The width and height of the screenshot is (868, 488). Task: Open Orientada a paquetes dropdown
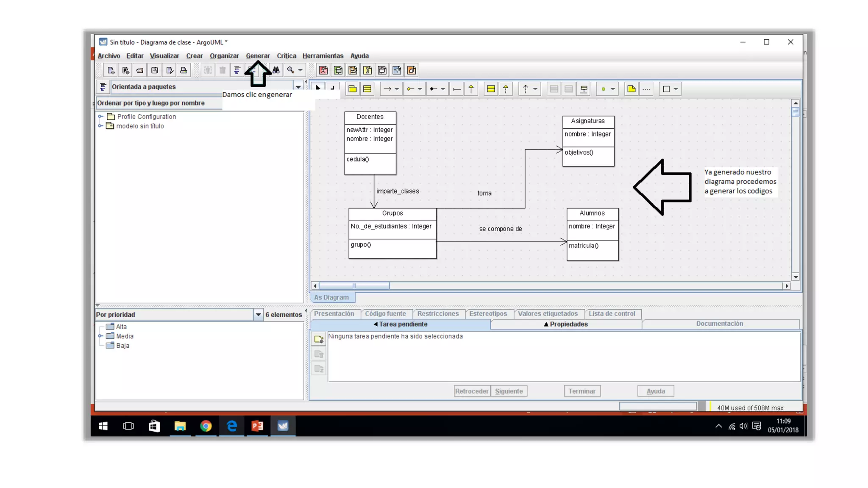click(x=298, y=87)
